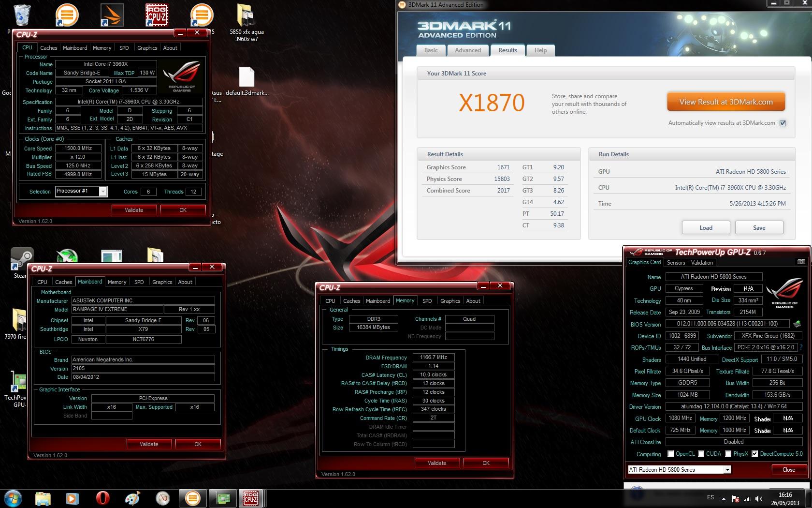The image size is (812, 508).
Task: Click the 'Intel Core i7 3960X' Name field
Action: point(106,64)
